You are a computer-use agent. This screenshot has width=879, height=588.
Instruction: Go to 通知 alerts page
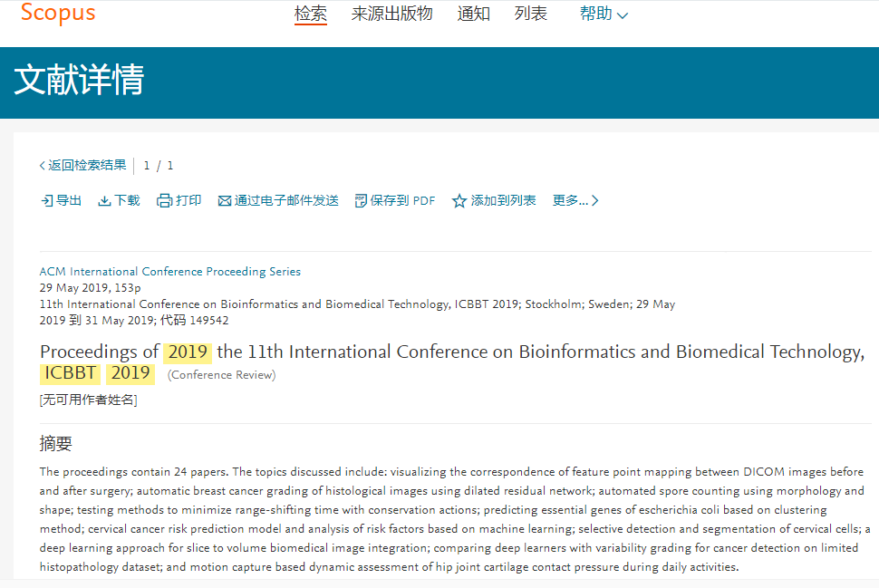click(x=474, y=14)
